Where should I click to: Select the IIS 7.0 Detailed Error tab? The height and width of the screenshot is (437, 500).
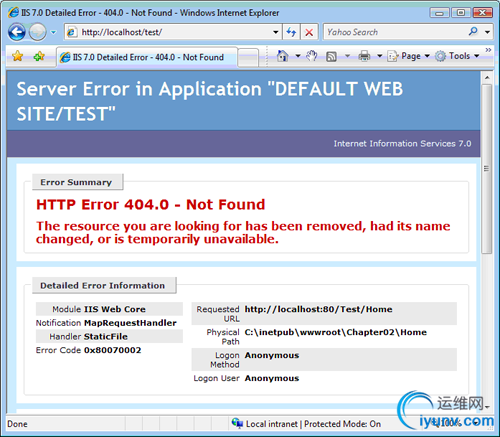pos(147,57)
